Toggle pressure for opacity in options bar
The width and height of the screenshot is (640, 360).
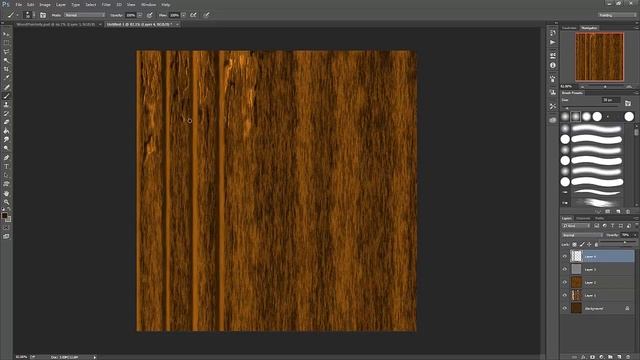tap(149, 15)
